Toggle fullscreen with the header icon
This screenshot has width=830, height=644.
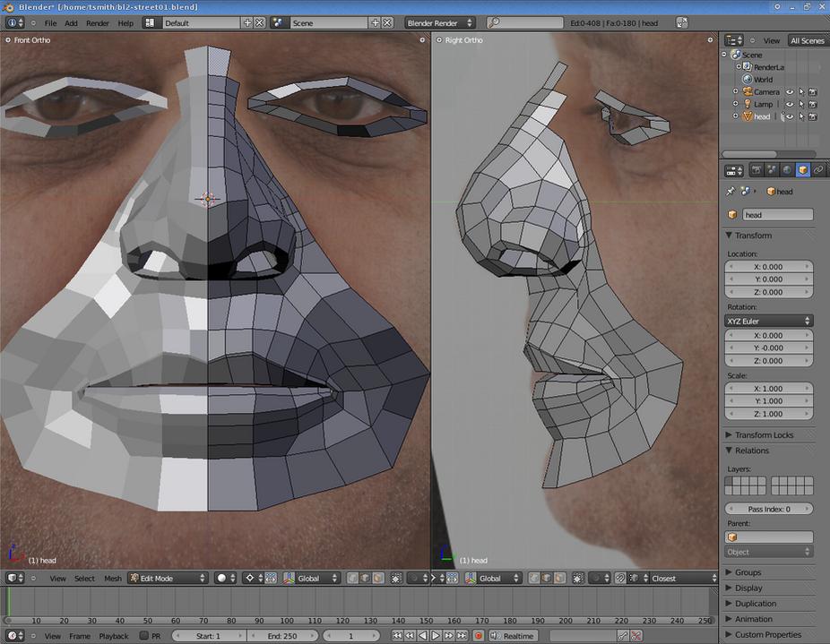coord(682,22)
